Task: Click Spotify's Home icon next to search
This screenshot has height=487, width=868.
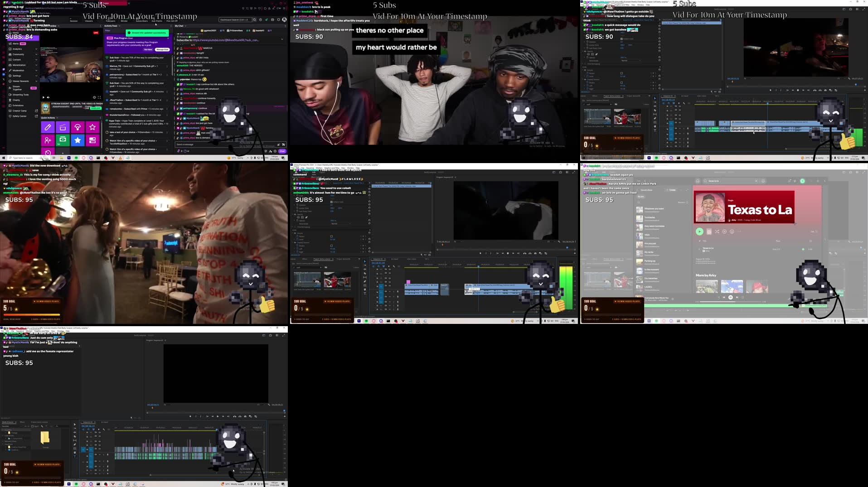Action: click(x=697, y=181)
